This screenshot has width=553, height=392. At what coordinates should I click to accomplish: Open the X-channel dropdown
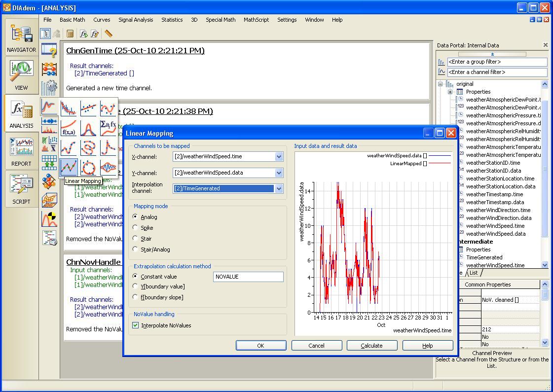click(x=279, y=156)
